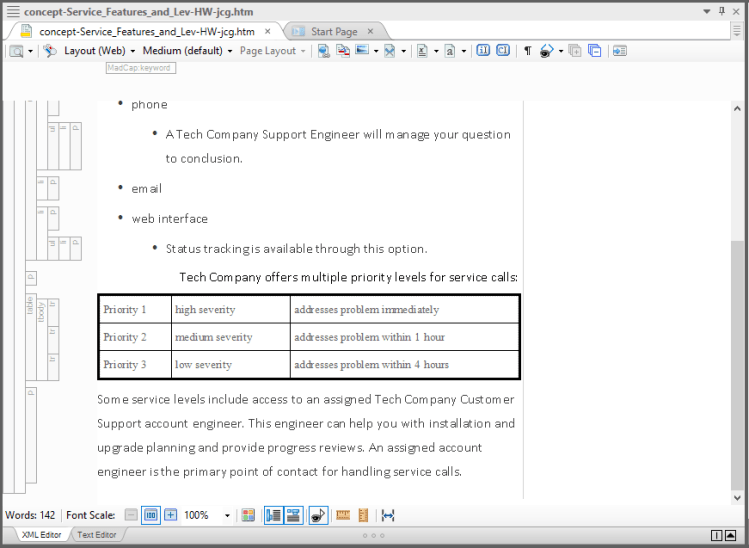Click the three-dot splitter handle
This screenshot has width=749, height=548.
tap(374, 536)
